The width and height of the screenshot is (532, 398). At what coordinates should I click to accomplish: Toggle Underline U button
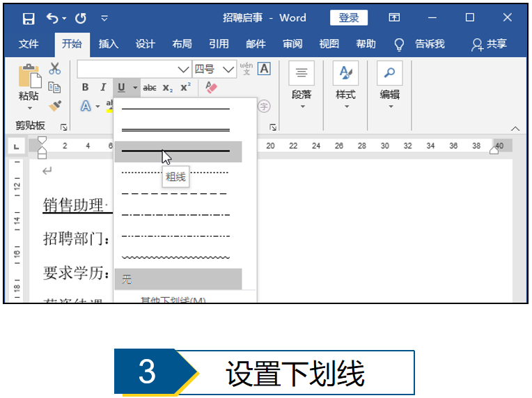pyautogui.click(x=121, y=88)
